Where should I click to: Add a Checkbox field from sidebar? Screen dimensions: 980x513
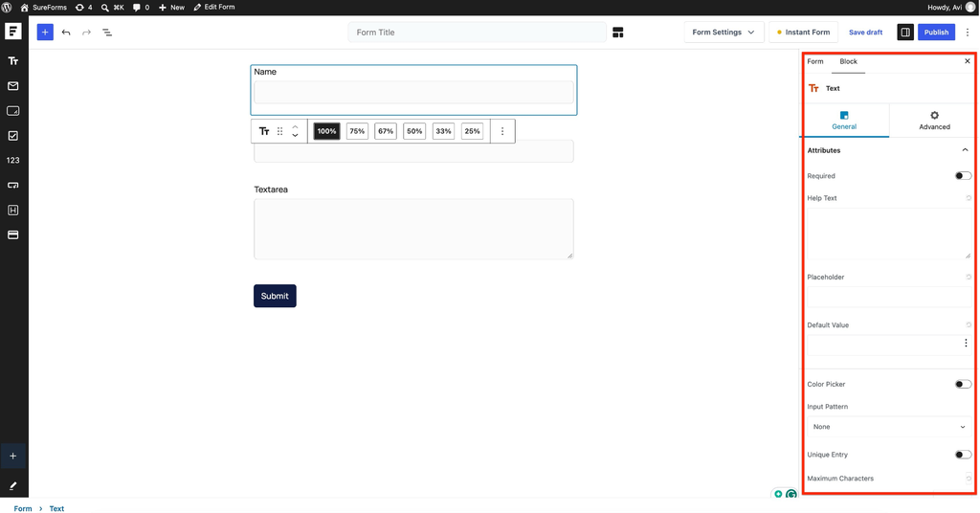pyautogui.click(x=13, y=136)
